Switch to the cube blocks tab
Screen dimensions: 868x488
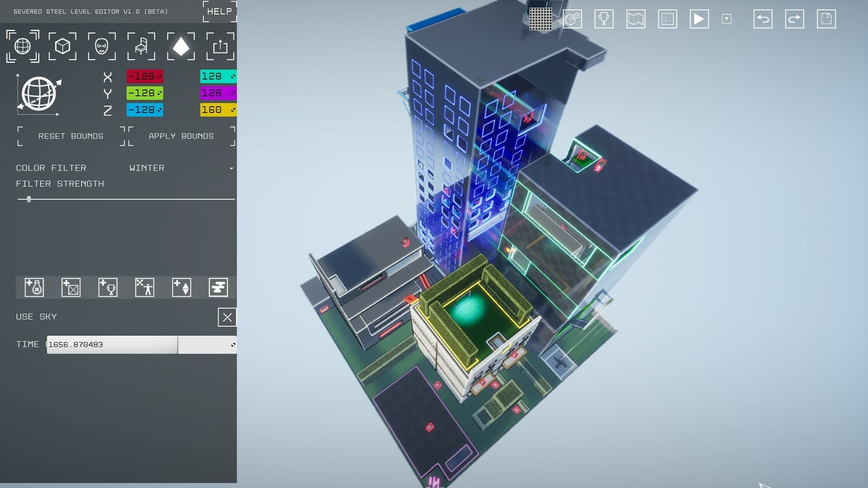click(62, 46)
